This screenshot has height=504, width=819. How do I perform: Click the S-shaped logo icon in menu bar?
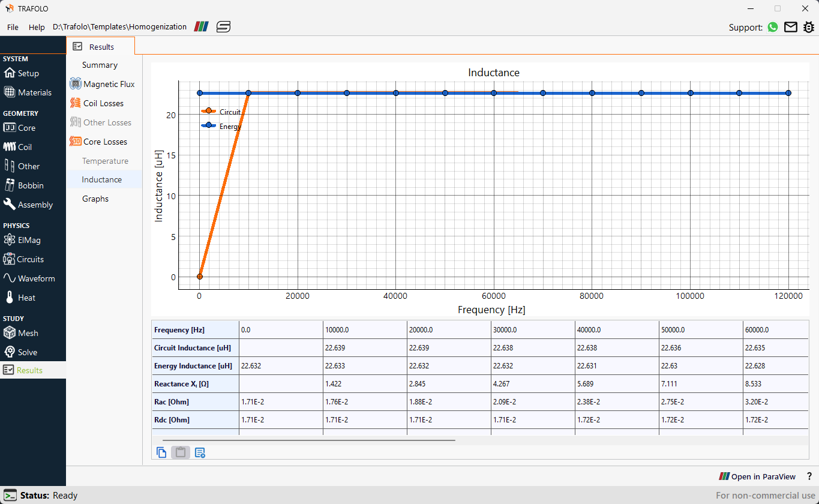point(223,27)
